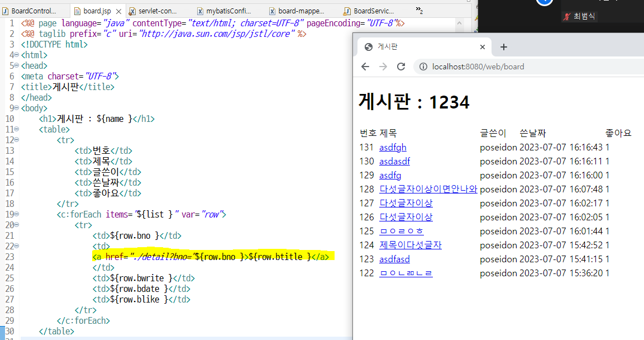Image resolution: width=644 pixels, height=340 pixels.
Task: Open a new browser tab
Action: coord(504,47)
